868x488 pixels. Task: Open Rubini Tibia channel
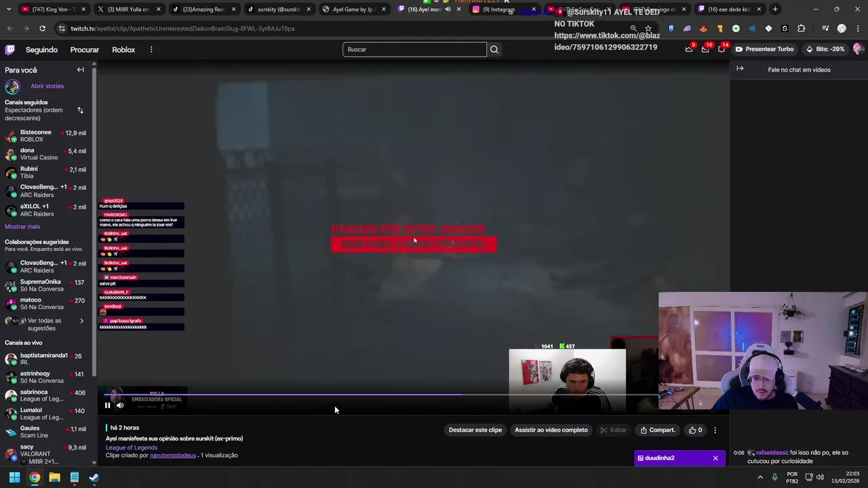click(46, 172)
